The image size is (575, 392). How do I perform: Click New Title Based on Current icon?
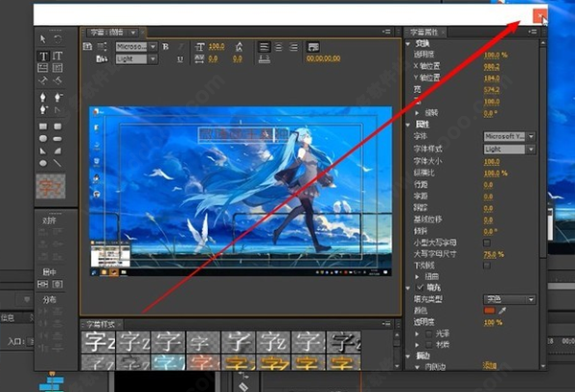pyautogui.click(x=87, y=46)
